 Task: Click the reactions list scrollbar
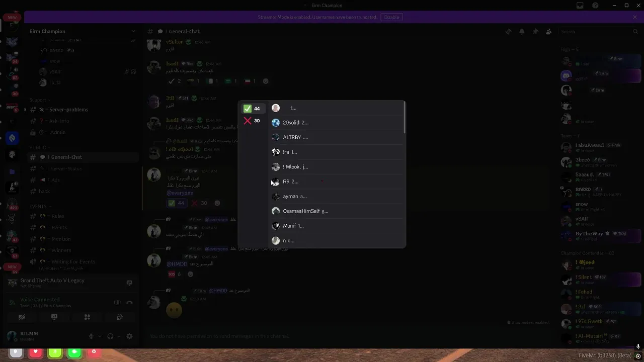[x=404, y=118]
